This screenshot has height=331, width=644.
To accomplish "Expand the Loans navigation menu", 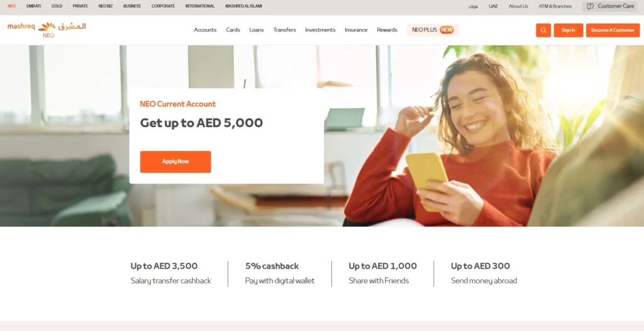I will tap(257, 30).
